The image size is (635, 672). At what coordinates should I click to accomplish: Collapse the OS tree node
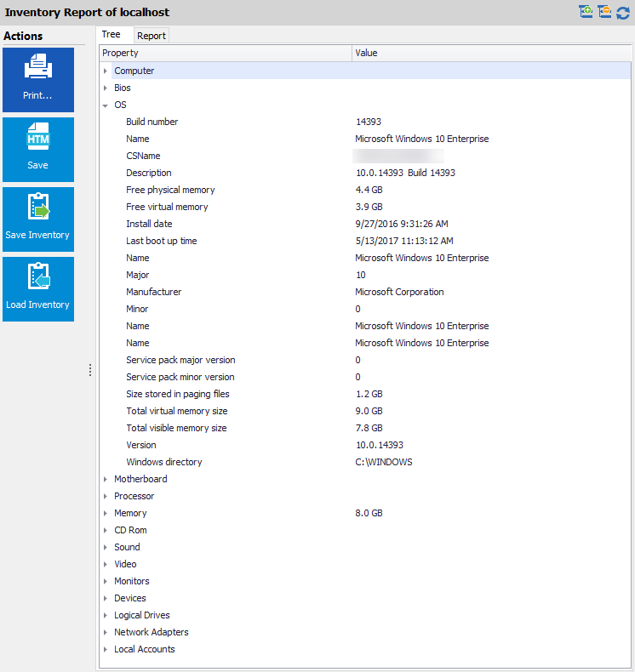106,105
